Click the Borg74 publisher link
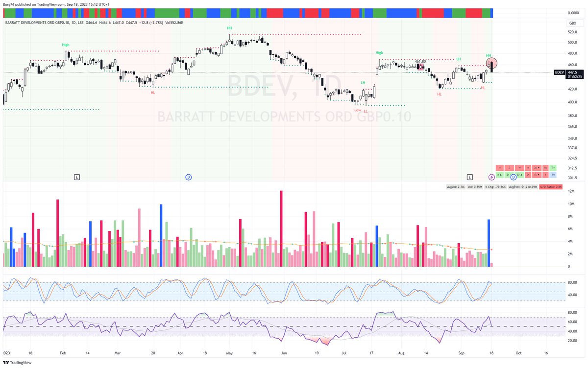Screen dimensions: 588x368 tap(9, 3)
